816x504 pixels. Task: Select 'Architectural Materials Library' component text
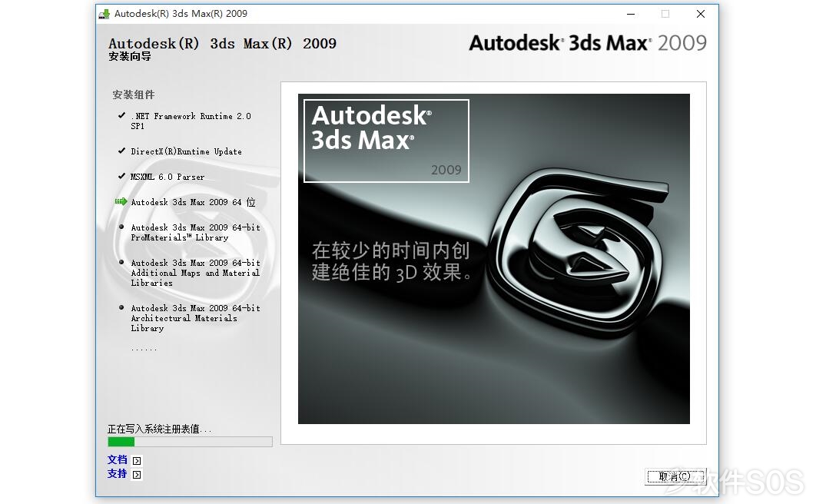point(196,318)
